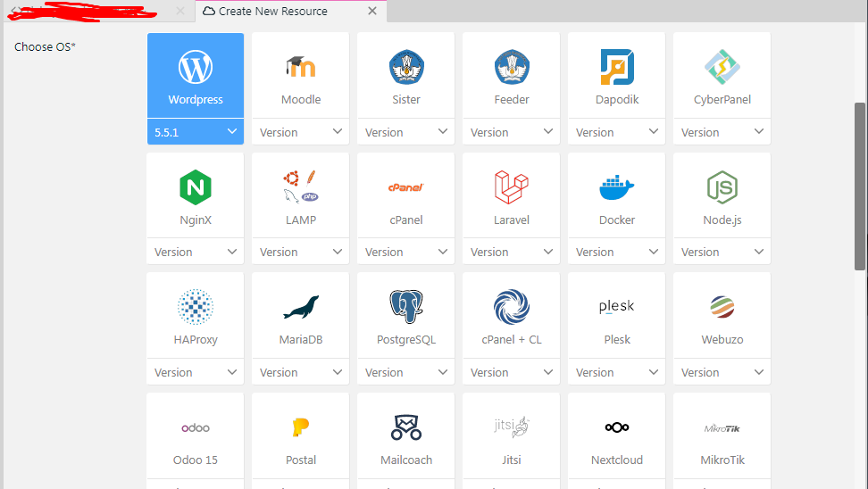Expand the HAProxy Version dropdown

pyautogui.click(x=196, y=372)
